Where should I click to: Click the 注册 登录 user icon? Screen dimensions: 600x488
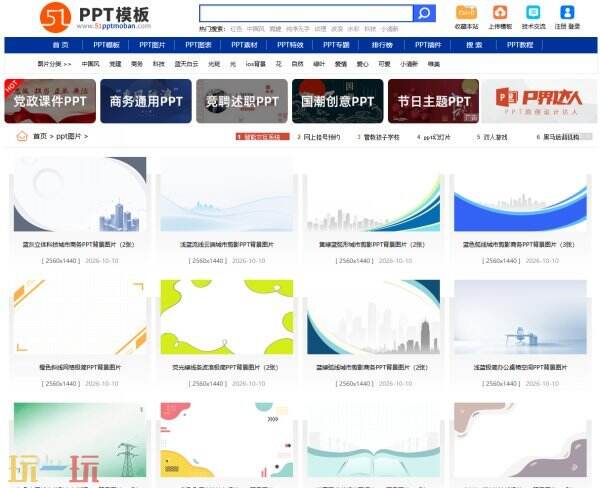coord(567,13)
